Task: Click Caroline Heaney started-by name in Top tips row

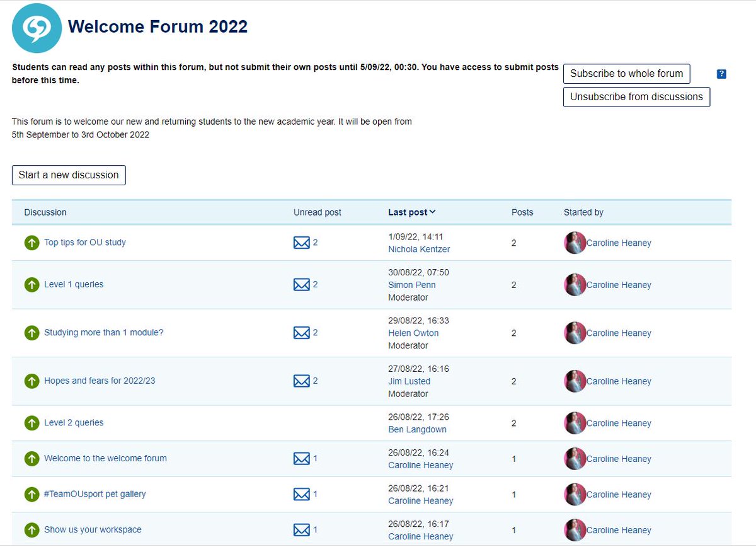Action: point(619,243)
